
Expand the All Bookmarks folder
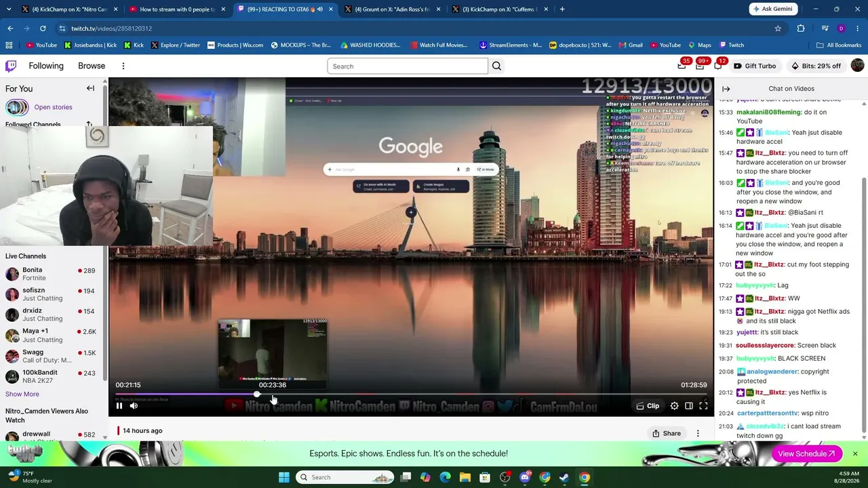(839, 45)
